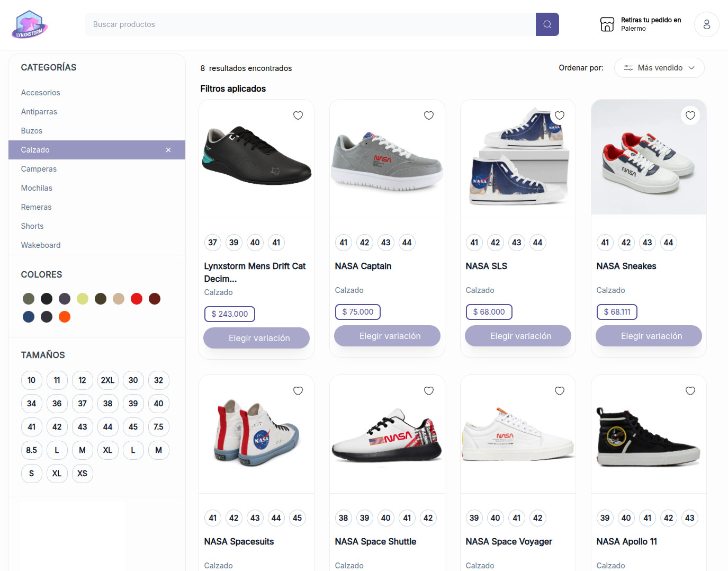728x571 pixels.
Task: Focus the Buscar productos search field
Action: point(310,24)
